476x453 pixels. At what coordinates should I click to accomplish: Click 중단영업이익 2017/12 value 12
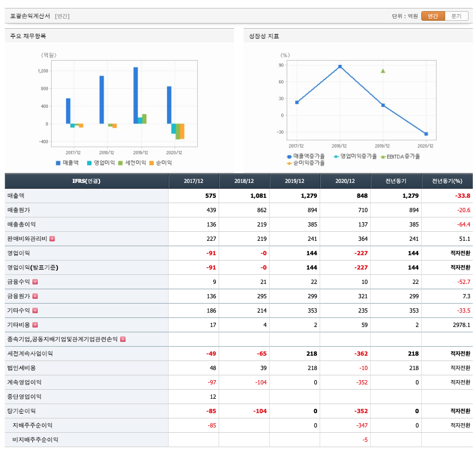click(x=213, y=397)
